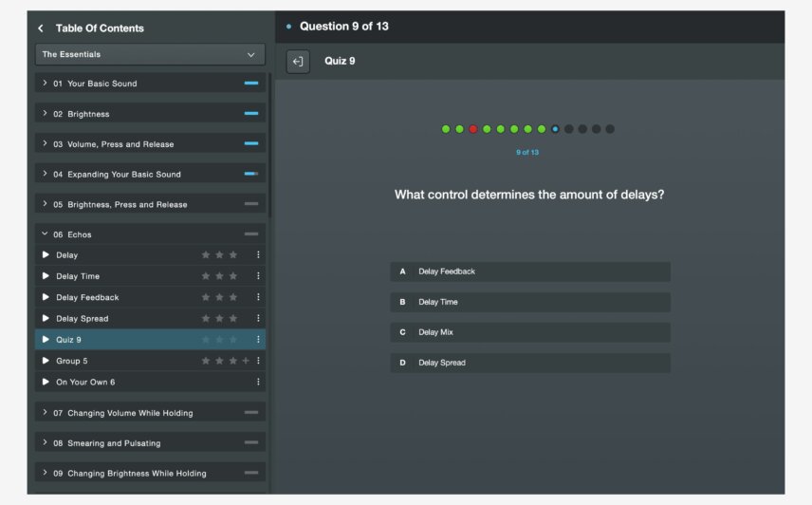Click the exit quiz icon beside Quiz 9
This screenshot has height=505, width=812.
coord(298,62)
